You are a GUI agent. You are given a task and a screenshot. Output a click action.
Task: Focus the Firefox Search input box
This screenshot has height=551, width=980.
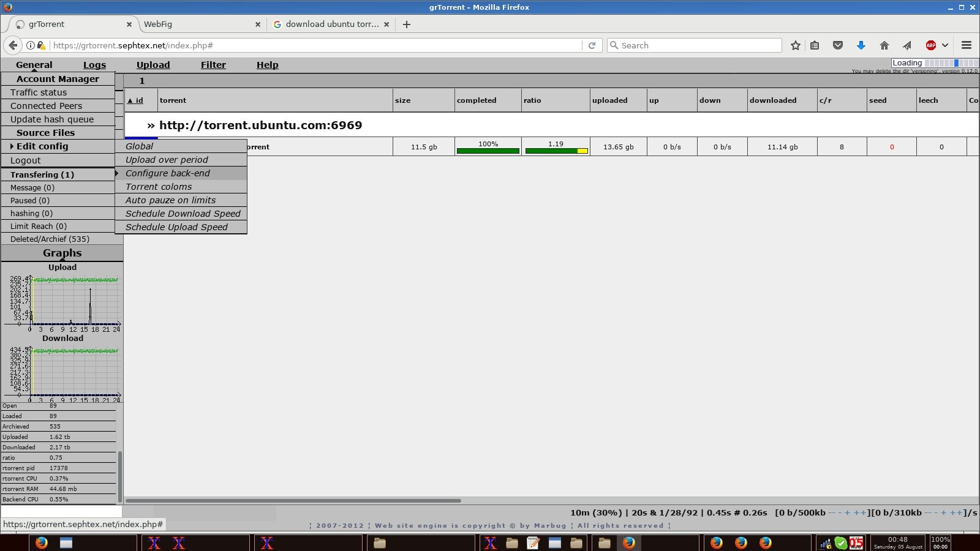click(x=698, y=45)
